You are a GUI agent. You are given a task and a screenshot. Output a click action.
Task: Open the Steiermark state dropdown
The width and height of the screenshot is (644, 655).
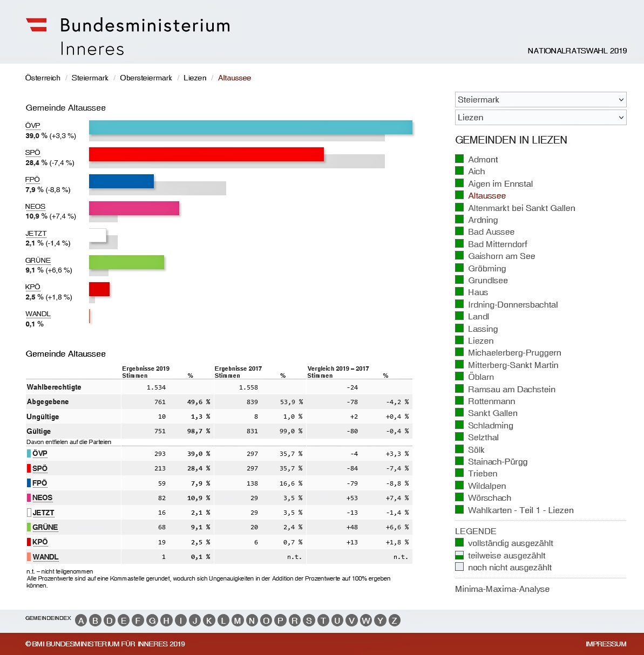click(x=540, y=100)
